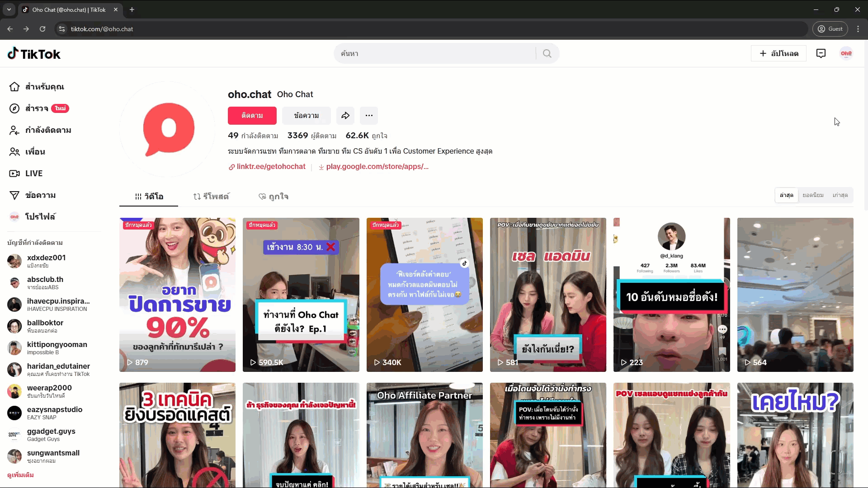Click the upload button in header
Screen dimensions: 868x488
tap(778, 53)
